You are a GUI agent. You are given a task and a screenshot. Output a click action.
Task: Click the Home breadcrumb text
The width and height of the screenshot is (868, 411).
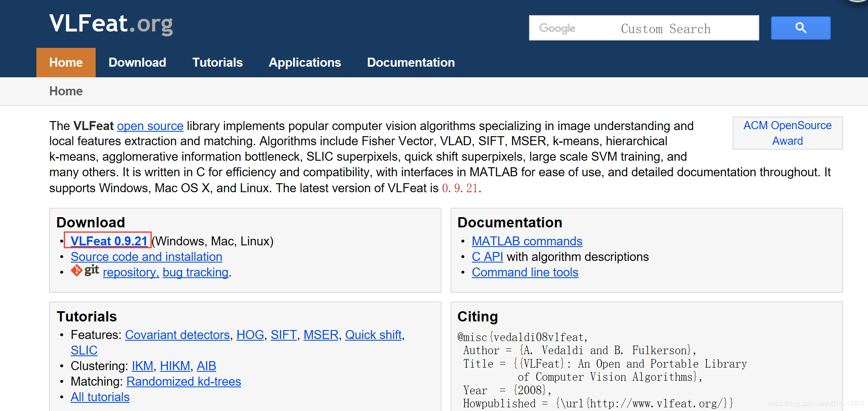66,91
